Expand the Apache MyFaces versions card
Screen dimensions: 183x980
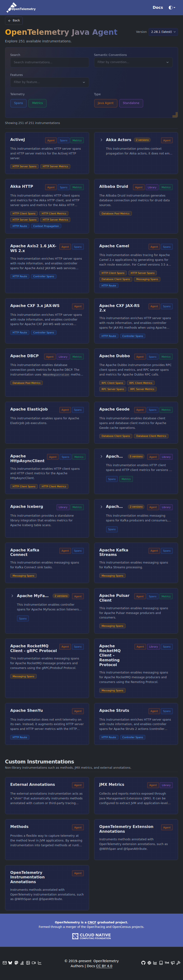tap(12, 596)
